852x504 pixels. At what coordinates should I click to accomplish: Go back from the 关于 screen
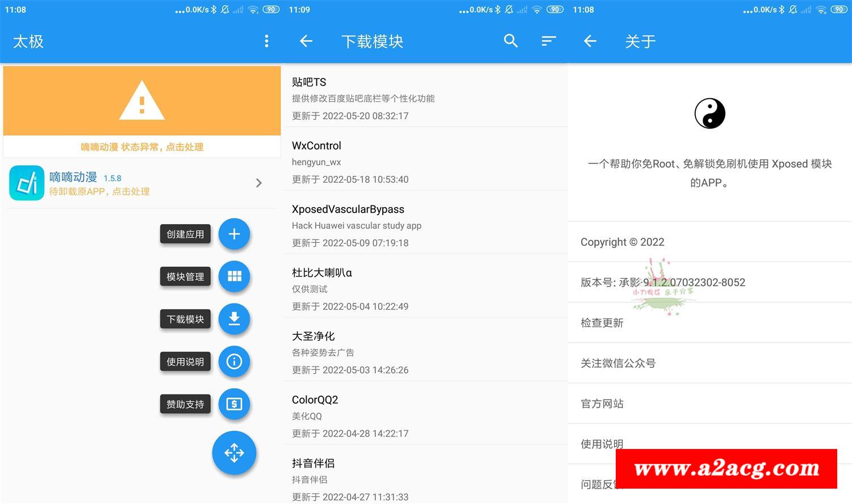click(x=590, y=41)
